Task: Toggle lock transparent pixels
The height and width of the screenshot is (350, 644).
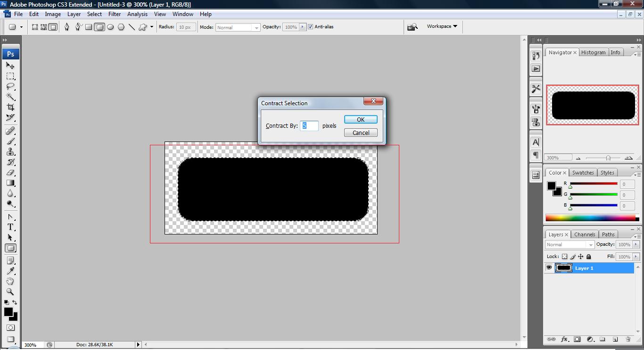Action: click(x=564, y=257)
